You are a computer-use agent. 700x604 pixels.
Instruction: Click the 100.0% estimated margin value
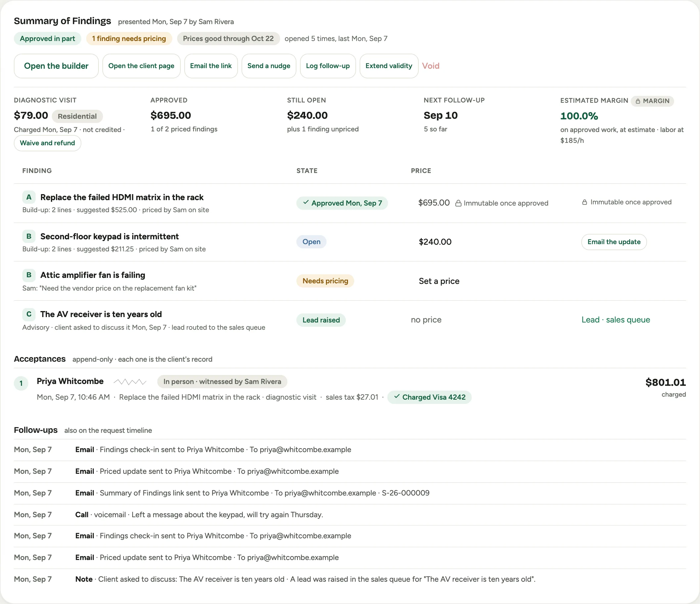[x=579, y=116]
